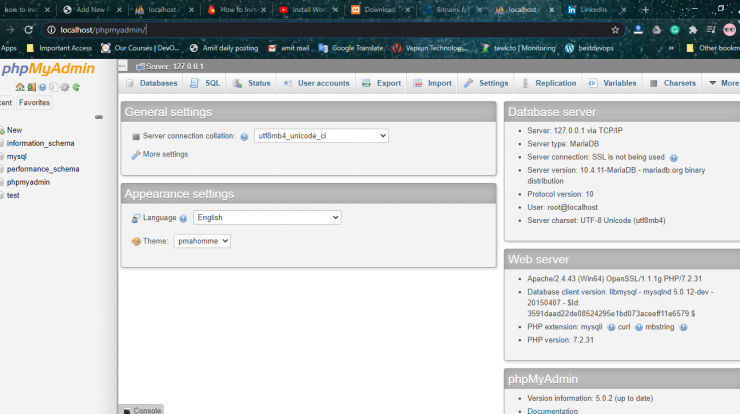
Task: Open the bestdevops bookmark
Action: point(589,48)
